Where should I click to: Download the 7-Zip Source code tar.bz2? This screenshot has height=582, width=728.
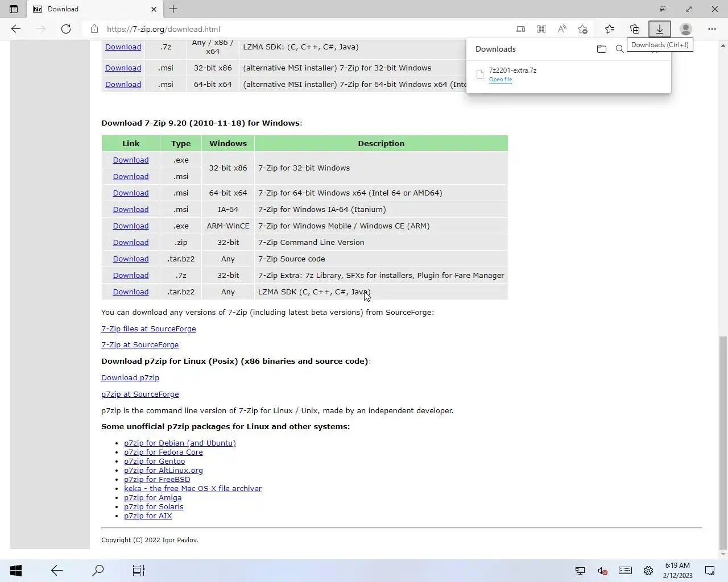[131, 259]
